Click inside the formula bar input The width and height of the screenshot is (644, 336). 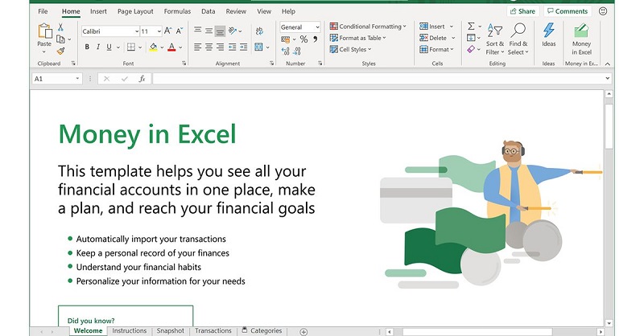pyautogui.click(x=378, y=79)
